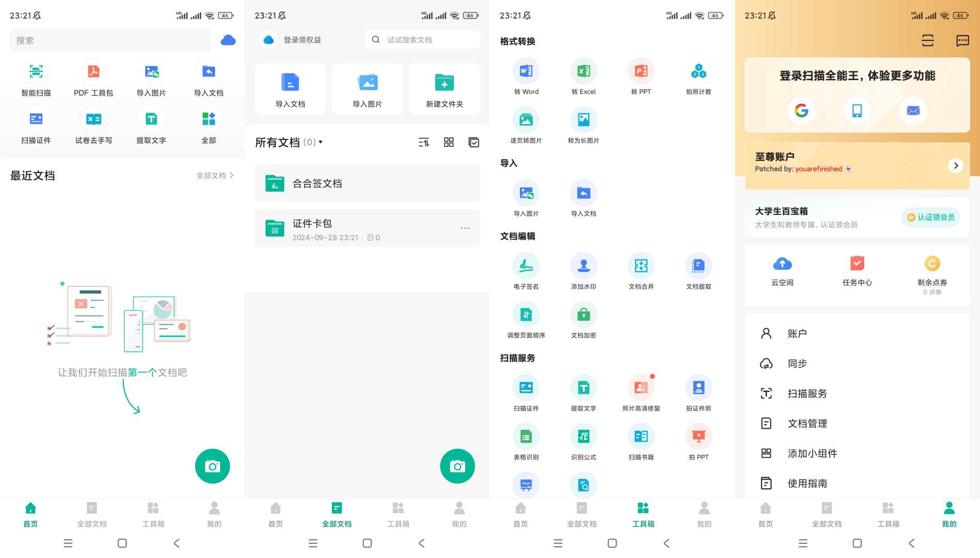Enable multi-select checkbox in documents header
The image size is (980, 558).
click(x=473, y=142)
